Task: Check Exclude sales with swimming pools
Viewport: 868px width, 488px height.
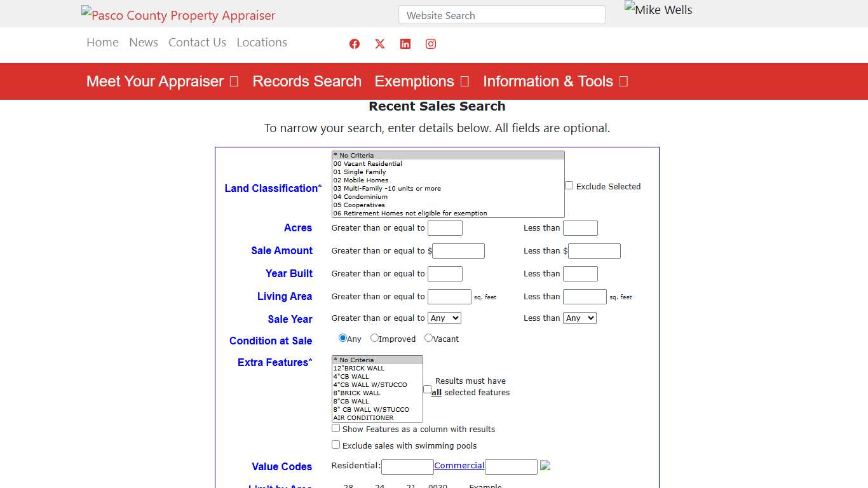Action: [x=336, y=444]
